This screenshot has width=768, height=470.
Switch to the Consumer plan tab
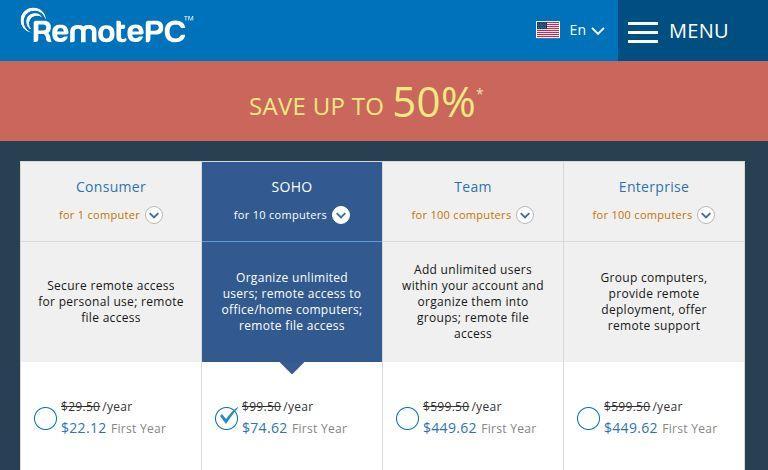click(x=111, y=187)
